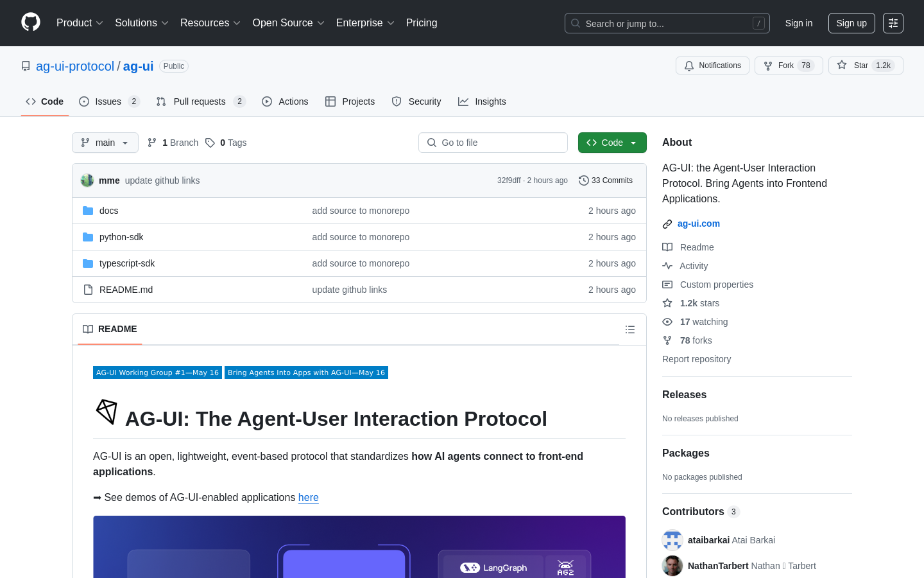Expand the Enterprise menu

365,23
